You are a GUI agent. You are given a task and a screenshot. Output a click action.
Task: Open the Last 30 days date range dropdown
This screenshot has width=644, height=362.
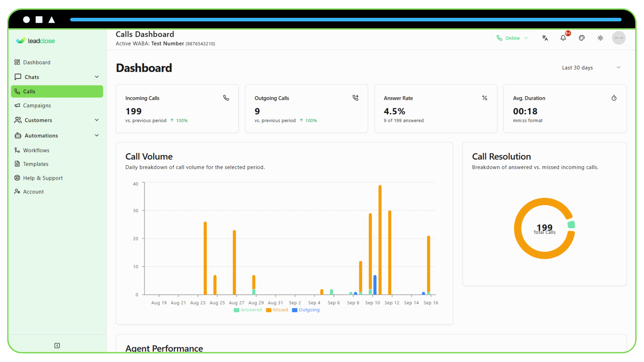591,67
